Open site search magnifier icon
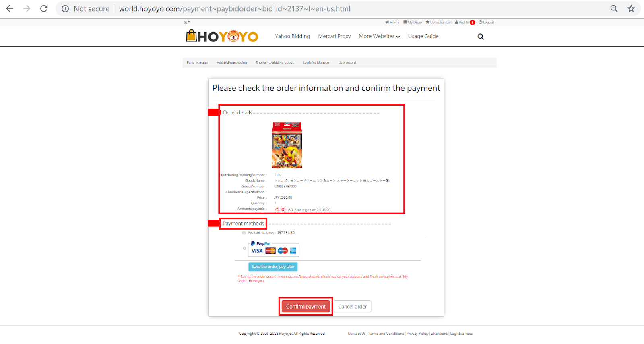644x344 pixels. (x=481, y=37)
